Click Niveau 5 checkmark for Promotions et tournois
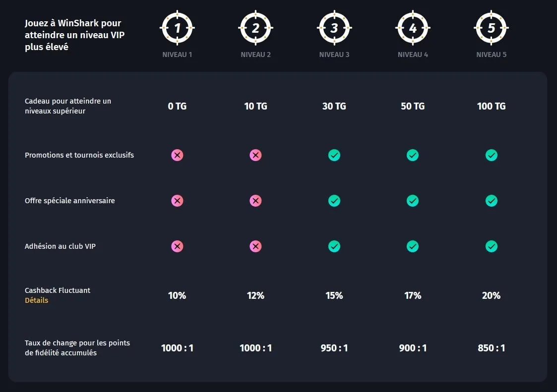Screen dimensions: 557x392 tap(491, 155)
